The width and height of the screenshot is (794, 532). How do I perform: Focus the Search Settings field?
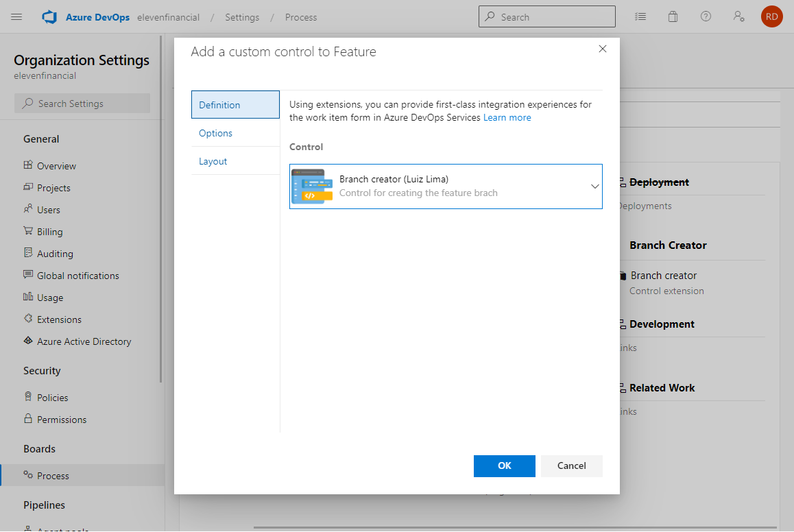click(82, 104)
